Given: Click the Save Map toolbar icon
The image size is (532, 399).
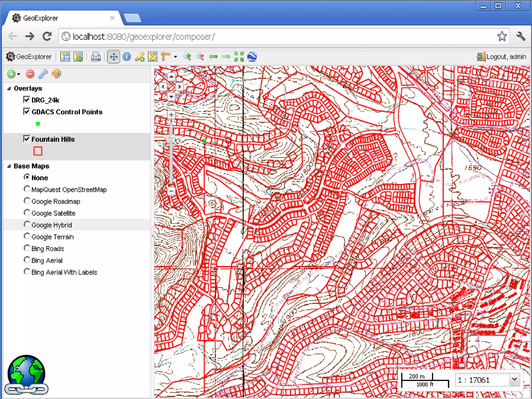Looking at the screenshot, I should 65,57.
